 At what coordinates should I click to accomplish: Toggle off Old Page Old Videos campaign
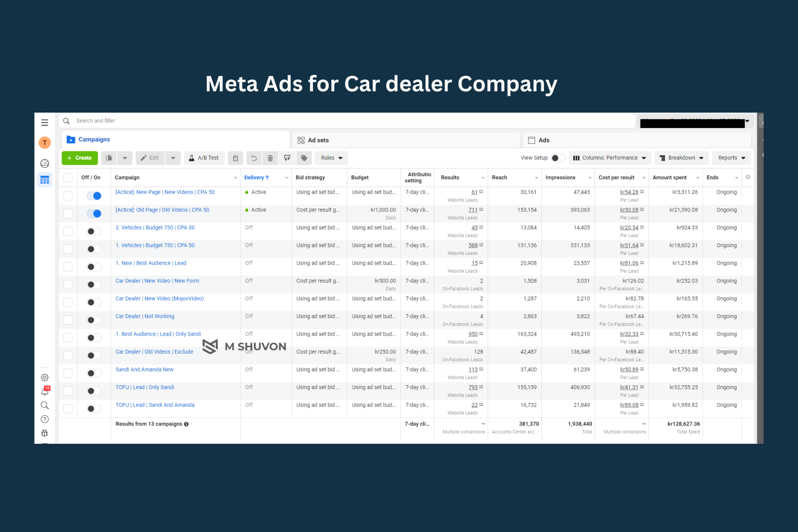pyautogui.click(x=94, y=214)
